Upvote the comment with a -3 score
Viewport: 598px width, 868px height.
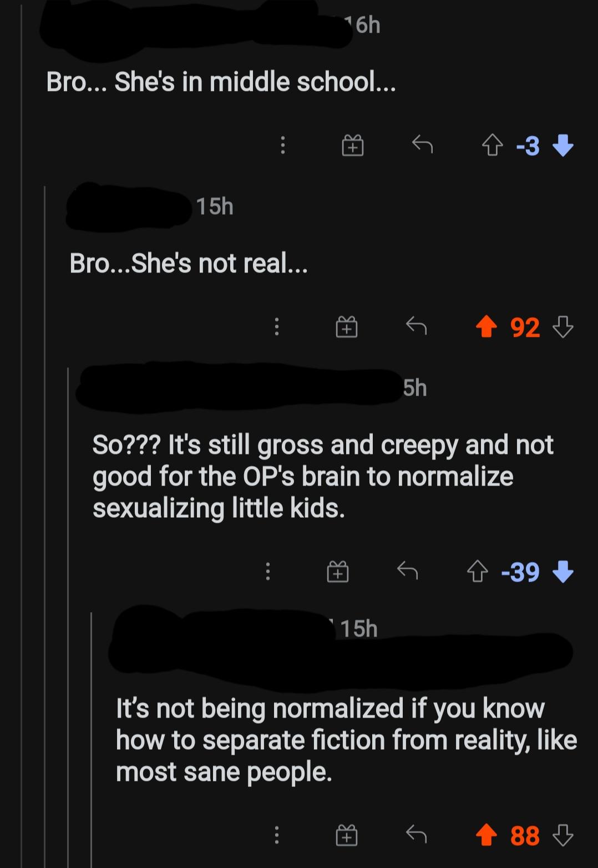[492, 146]
